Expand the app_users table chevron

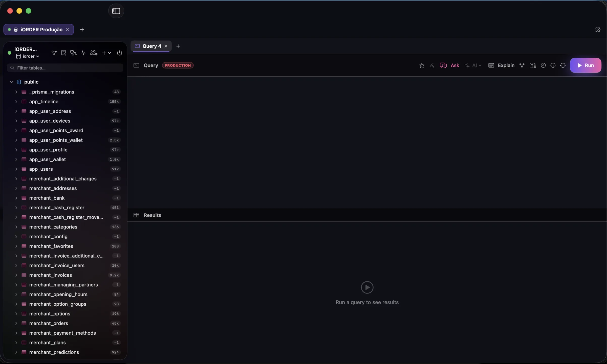pyautogui.click(x=16, y=169)
